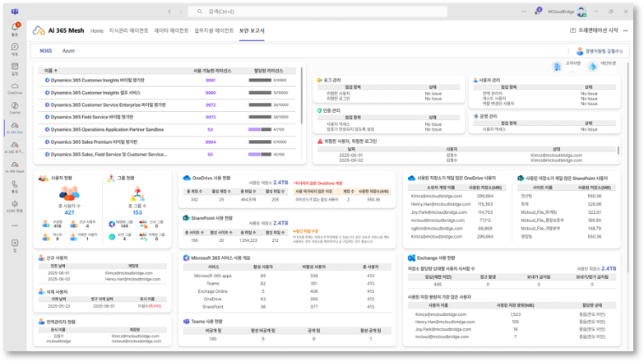This screenshot has width=644, height=362.
Task: Click license usage bar showing 47/100
Action: pyautogui.click(x=260, y=129)
